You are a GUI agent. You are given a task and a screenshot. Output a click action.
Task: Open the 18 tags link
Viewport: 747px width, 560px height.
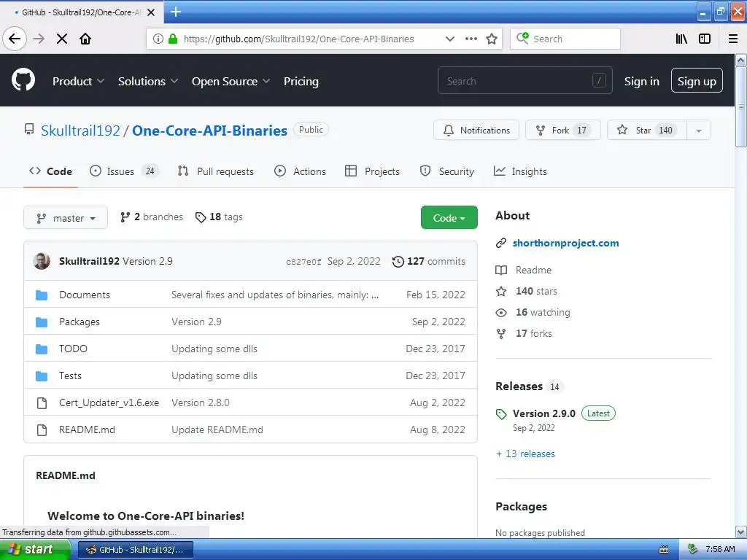pos(219,217)
